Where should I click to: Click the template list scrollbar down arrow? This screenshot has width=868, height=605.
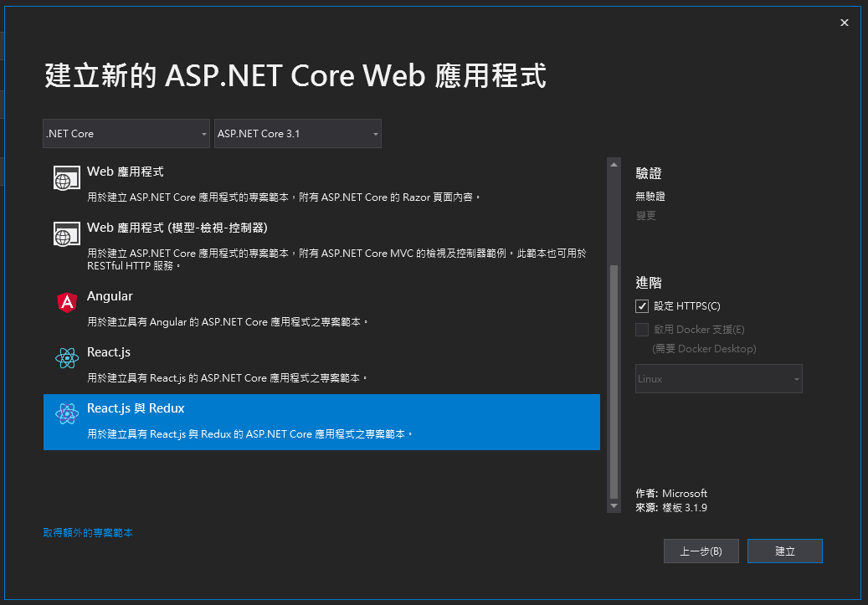pyautogui.click(x=614, y=506)
